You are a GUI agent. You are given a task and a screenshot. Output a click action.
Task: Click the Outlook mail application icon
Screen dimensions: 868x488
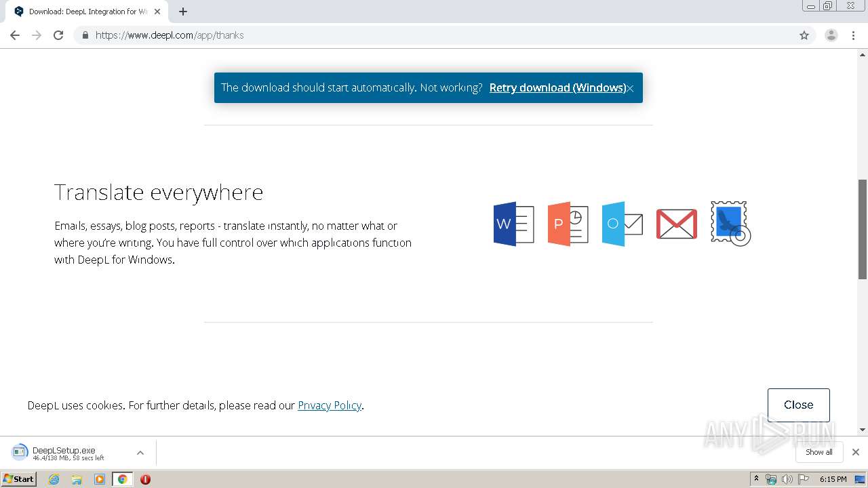[x=622, y=224]
